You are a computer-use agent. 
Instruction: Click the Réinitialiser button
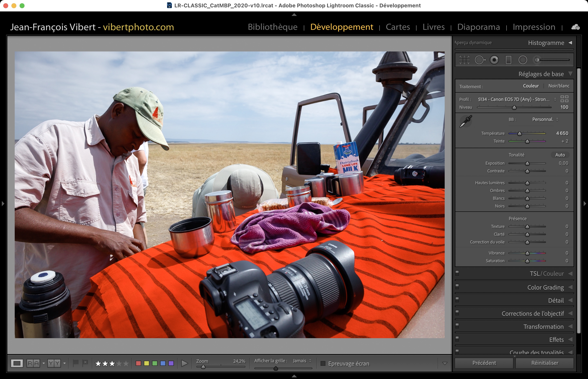[x=545, y=363]
